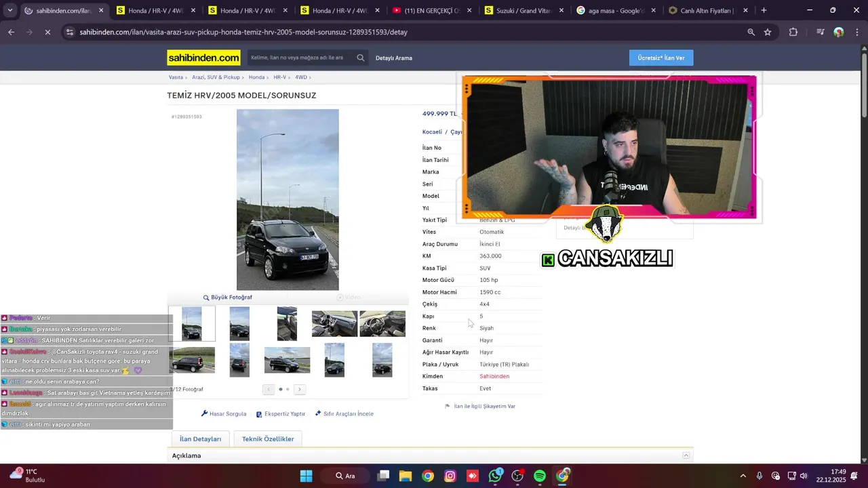Click the microphone tray icon
The height and width of the screenshot is (488, 868).
coord(759,476)
